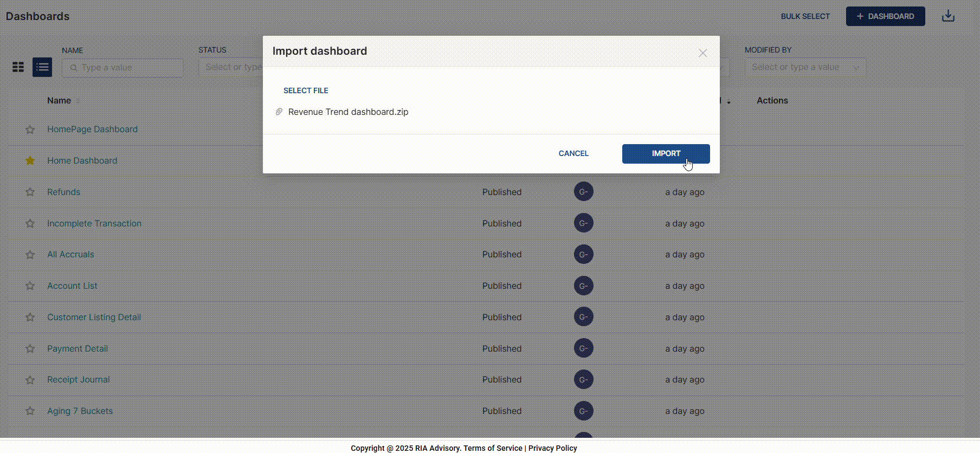Click the paperclip icon beside Revenue Trend file
Viewport: 980px width, 453px height.
[279, 112]
